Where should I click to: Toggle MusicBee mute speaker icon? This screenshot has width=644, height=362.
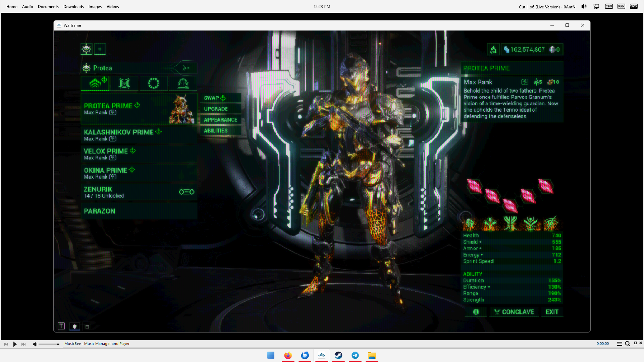(35, 344)
